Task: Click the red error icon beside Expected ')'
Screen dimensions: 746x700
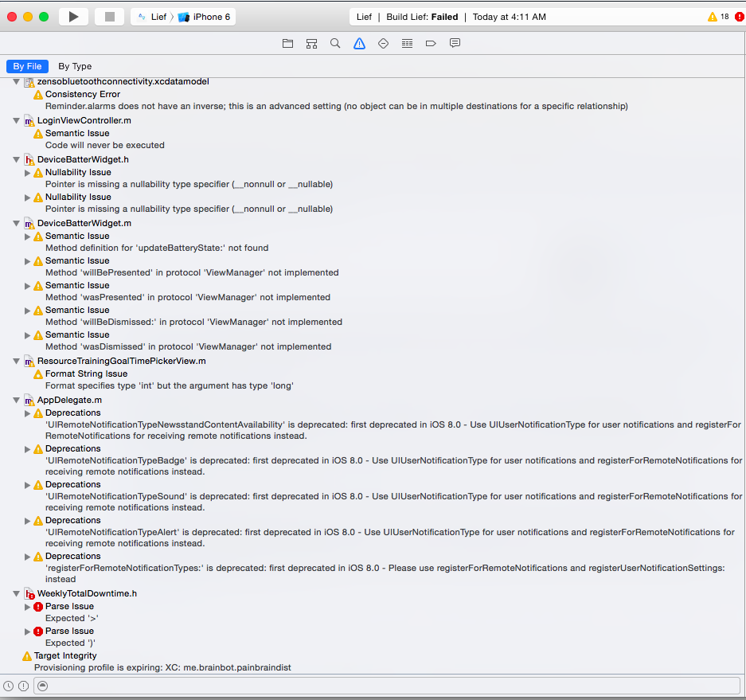Action: pyautogui.click(x=38, y=632)
